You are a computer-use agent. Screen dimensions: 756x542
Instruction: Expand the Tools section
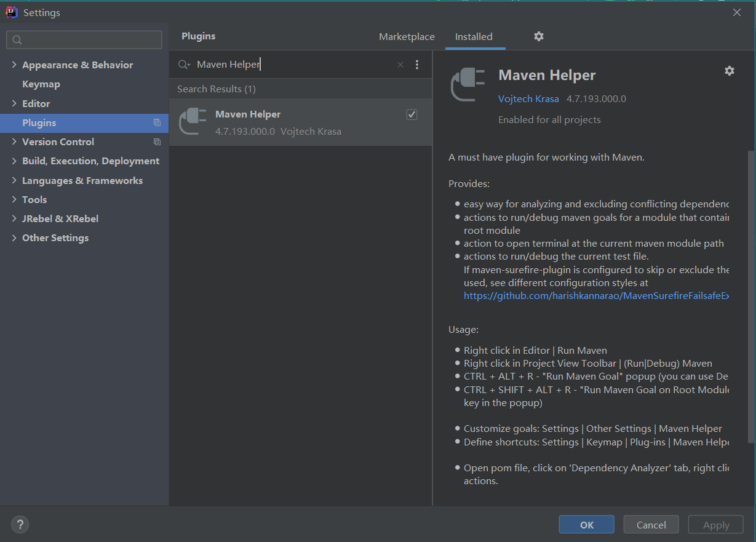[14, 199]
